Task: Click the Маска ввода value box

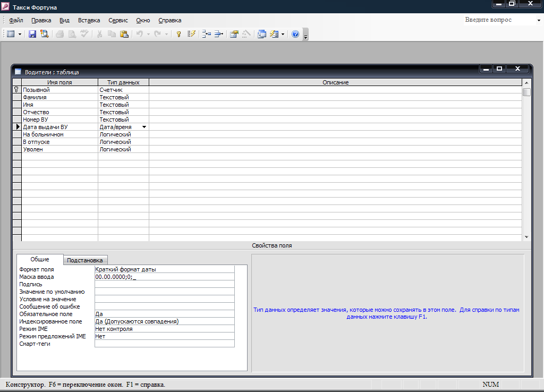Action: 165,277
